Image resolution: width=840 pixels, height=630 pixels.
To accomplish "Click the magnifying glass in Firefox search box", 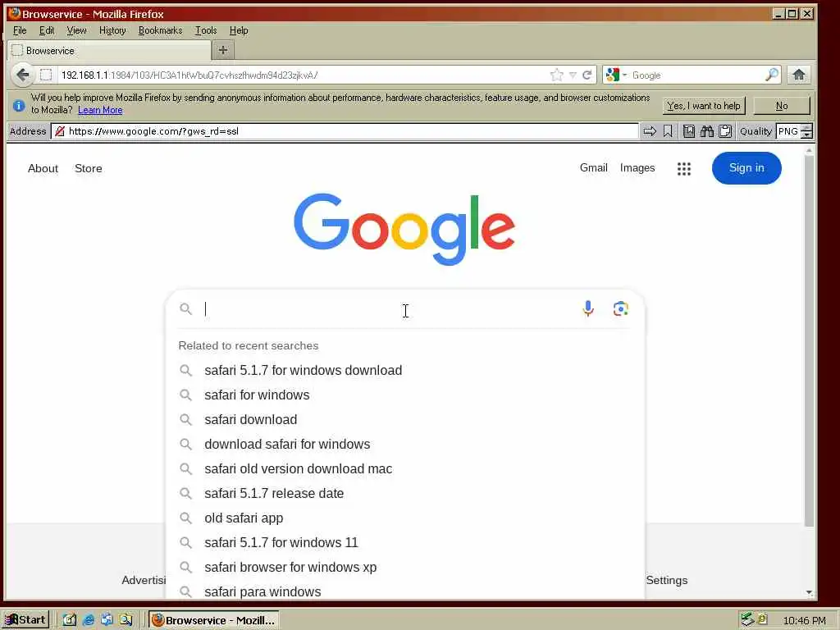I will click(771, 75).
